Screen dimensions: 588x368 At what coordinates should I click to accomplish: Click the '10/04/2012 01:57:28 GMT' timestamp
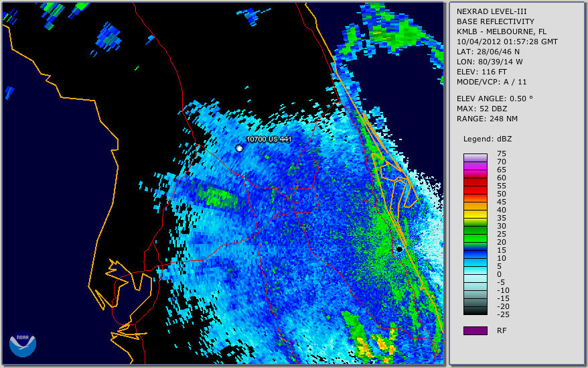(507, 42)
